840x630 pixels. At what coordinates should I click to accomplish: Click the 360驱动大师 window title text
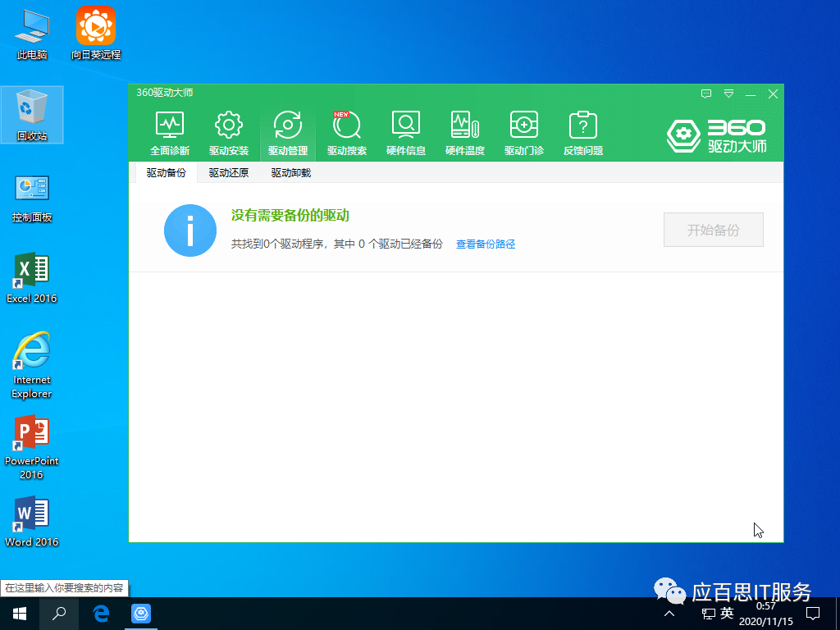[x=164, y=93]
